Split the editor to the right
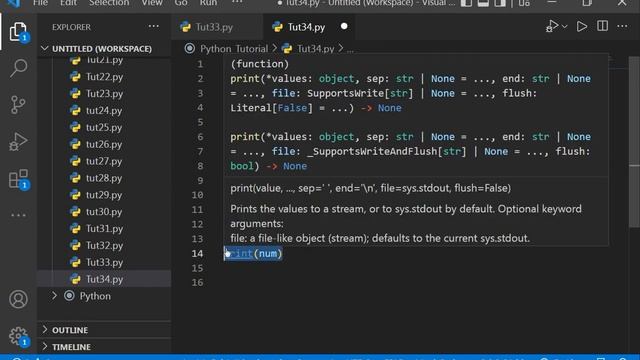 pos(602,27)
